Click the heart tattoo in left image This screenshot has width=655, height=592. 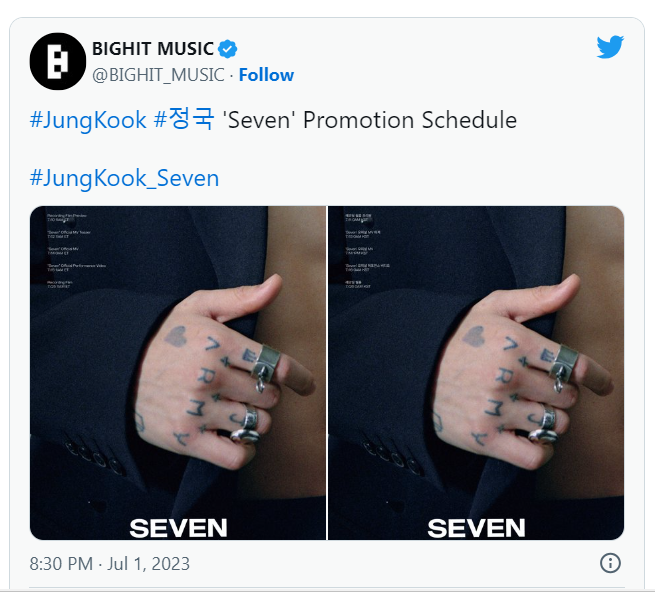tap(175, 337)
